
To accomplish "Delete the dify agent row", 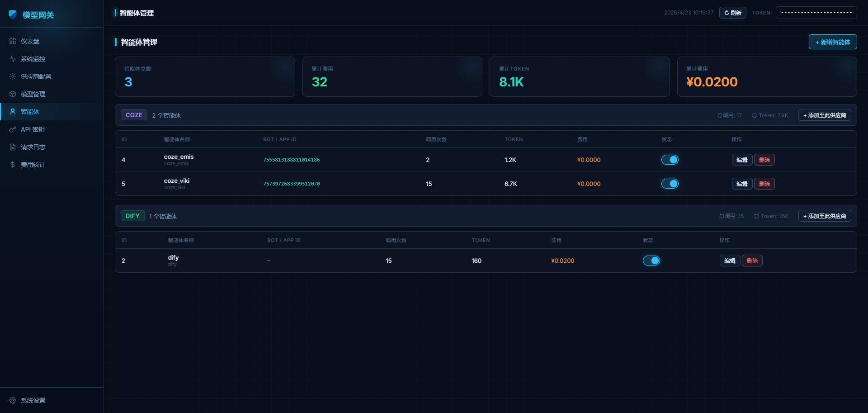I will click(x=752, y=261).
